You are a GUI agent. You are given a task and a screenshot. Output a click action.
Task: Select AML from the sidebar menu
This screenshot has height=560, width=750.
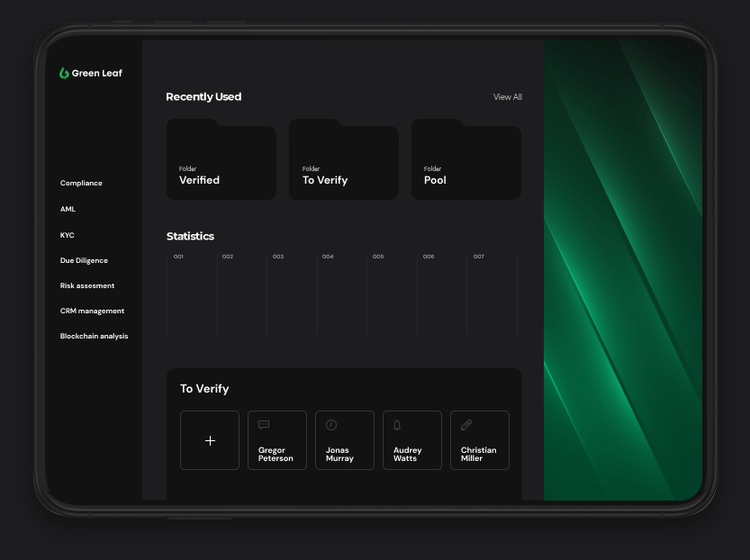[x=68, y=209]
